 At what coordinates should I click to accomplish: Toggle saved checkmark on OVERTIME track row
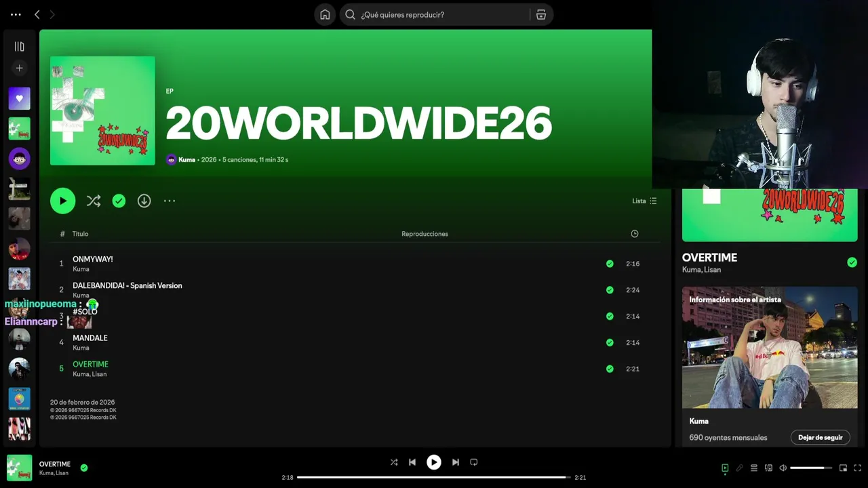tap(610, 369)
